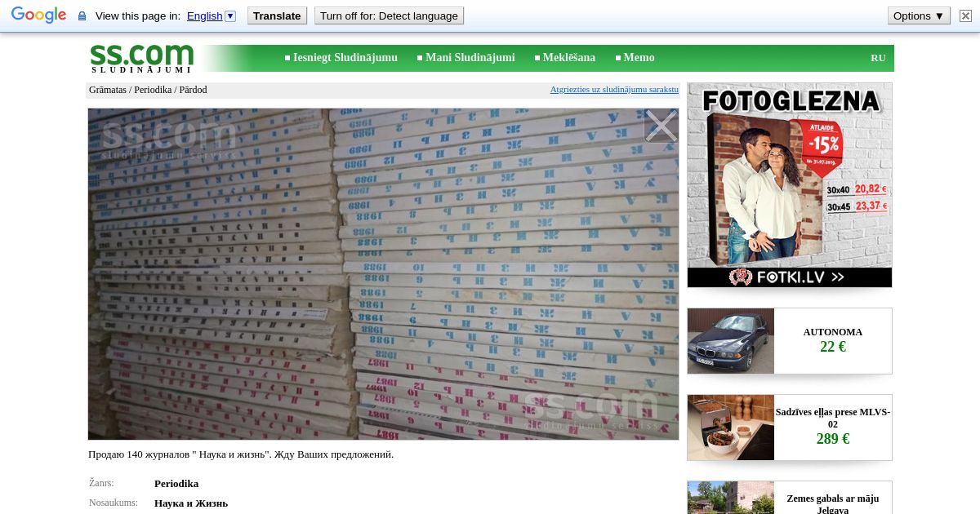This screenshot has width=980, height=514.
Task: Click the secure lock icon beside View this page
Action: tap(82, 16)
